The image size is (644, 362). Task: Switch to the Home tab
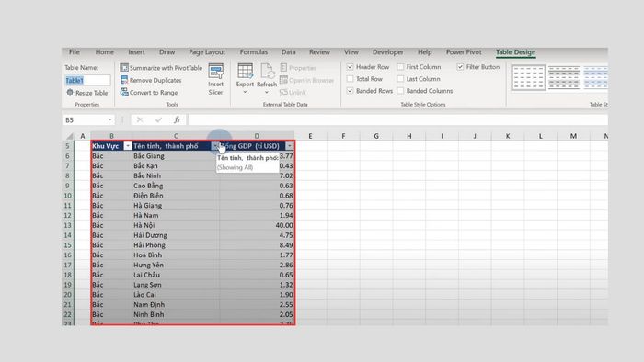click(105, 52)
